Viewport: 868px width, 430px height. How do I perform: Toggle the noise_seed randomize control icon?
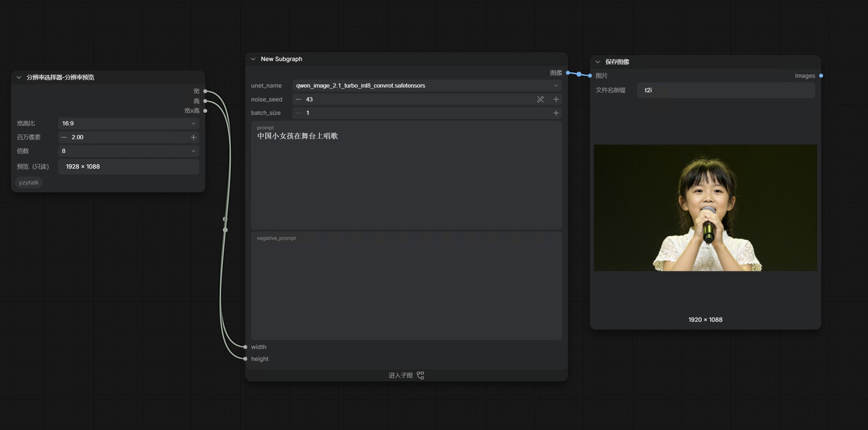pos(540,99)
